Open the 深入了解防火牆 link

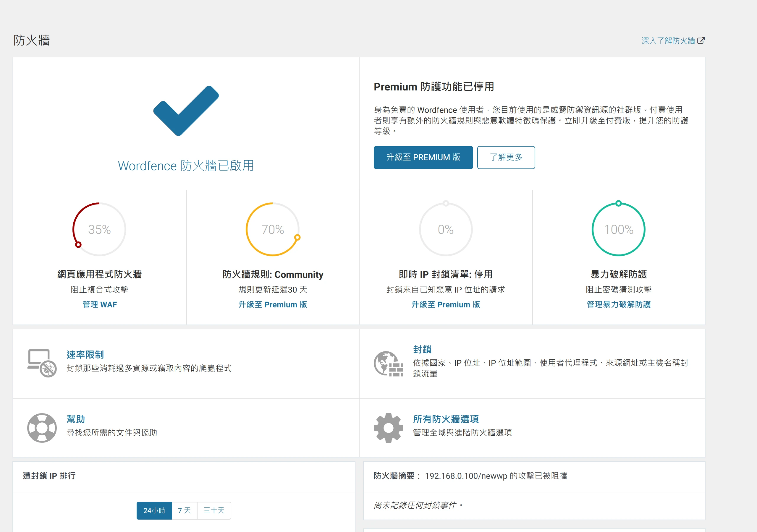pyautogui.click(x=668, y=40)
